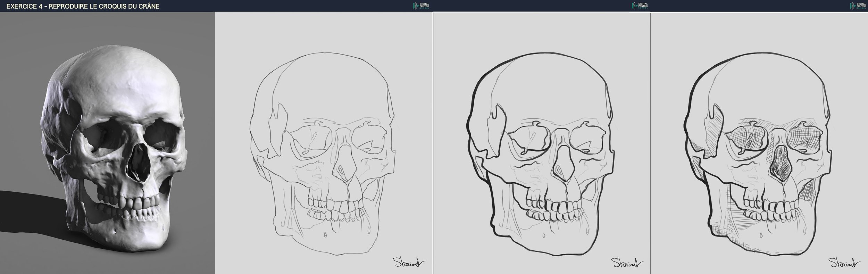The image size is (868, 274).
Task: Click the Digital Painting School logo above the bold-outlined sketch
Action: [639, 6]
